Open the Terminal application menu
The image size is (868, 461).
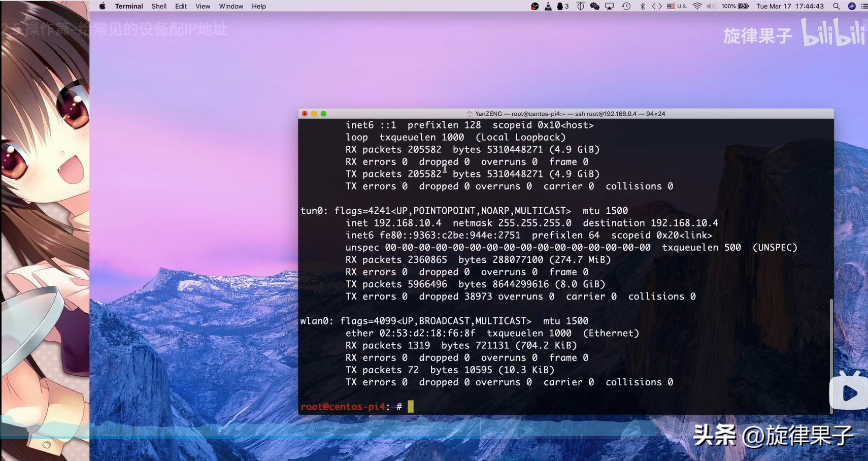(x=129, y=6)
